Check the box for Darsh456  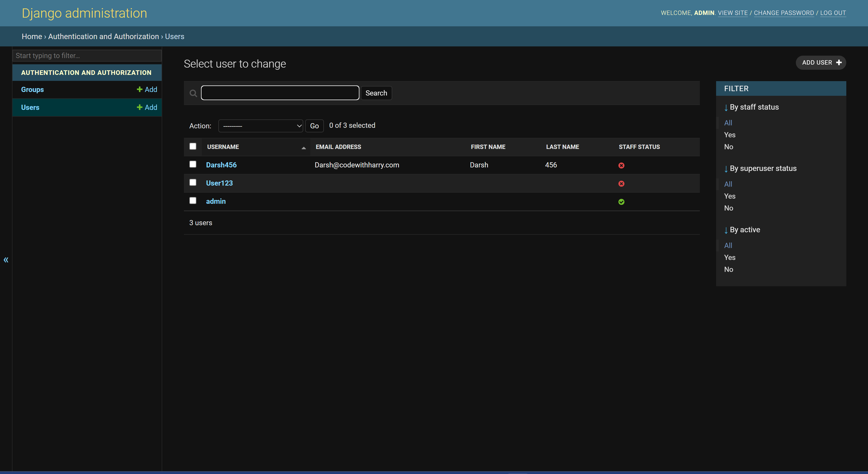pos(193,164)
